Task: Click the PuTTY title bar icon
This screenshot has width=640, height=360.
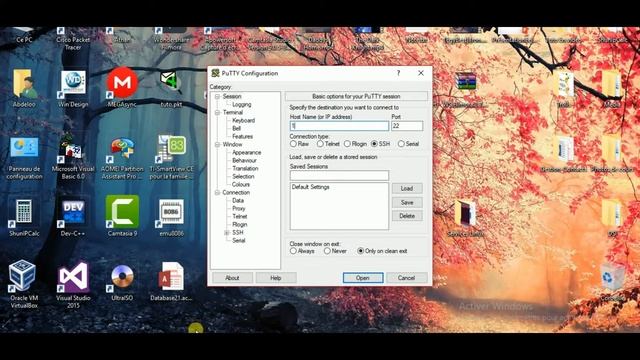Action: [216, 73]
